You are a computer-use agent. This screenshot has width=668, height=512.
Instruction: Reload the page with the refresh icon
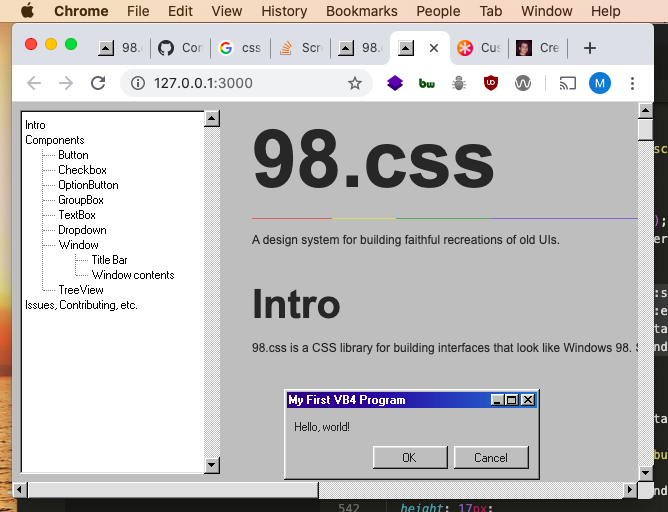(x=98, y=83)
